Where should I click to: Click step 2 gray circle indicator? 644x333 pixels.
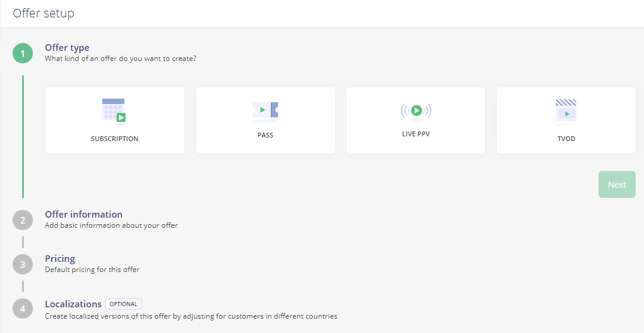(x=23, y=220)
